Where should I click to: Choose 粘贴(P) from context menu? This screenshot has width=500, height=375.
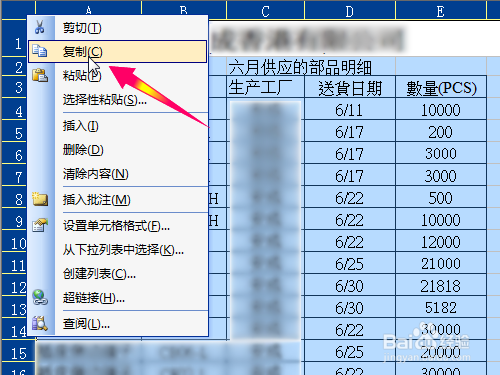tap(118, 76)
